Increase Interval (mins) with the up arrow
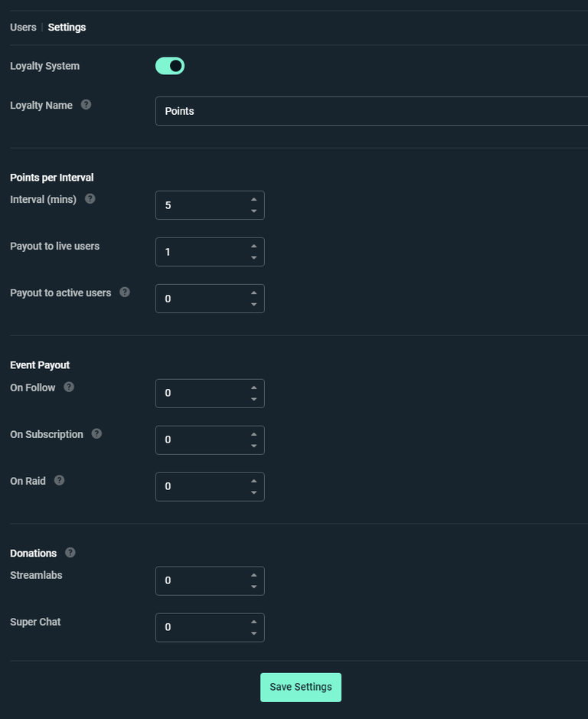The height and width of the screenshot is (719, 588). coord(254,201)
